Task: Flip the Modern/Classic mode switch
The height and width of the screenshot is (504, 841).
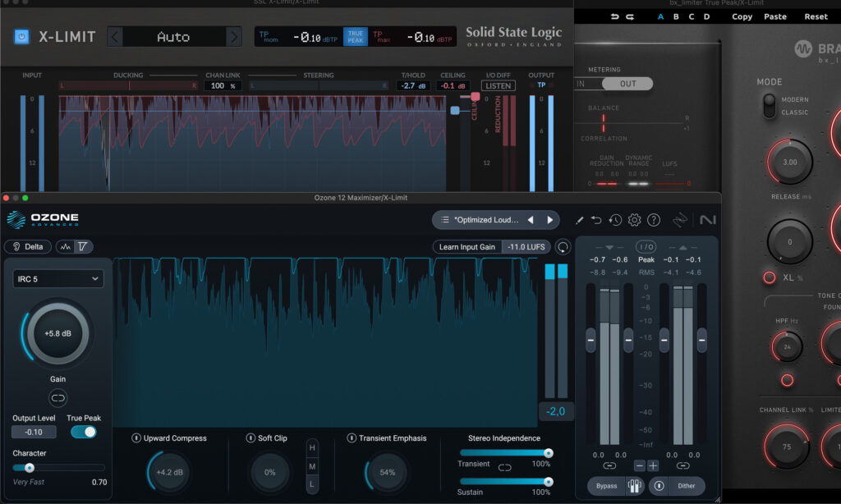Action: coord(769,106)
